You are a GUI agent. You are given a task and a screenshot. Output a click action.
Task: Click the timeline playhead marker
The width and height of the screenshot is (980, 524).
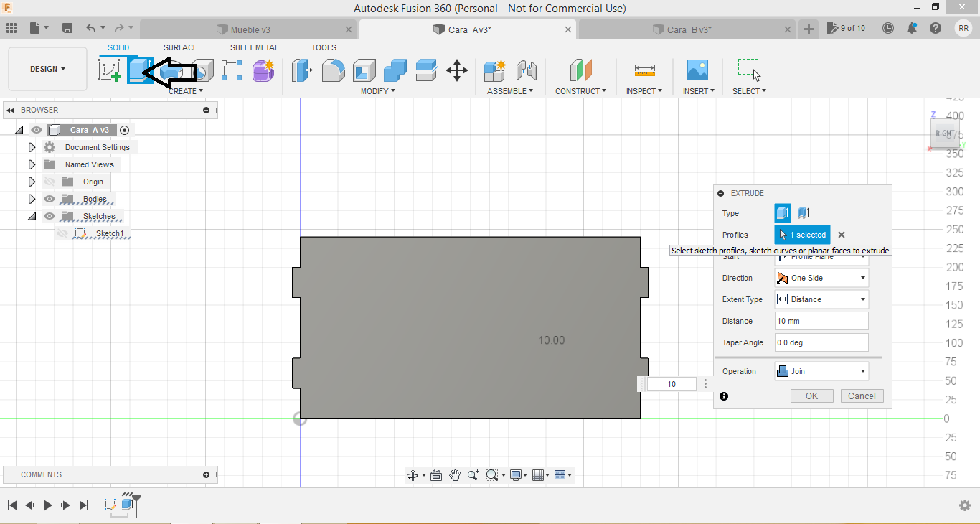[136, 500]
